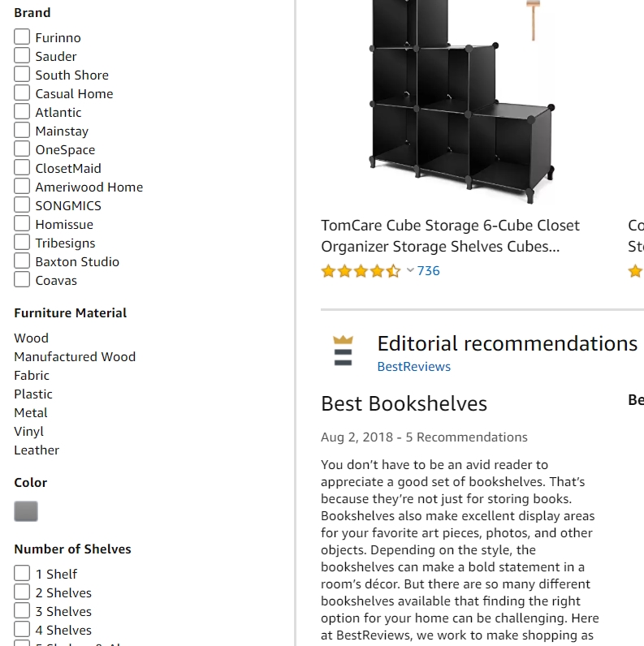Open the 736 reviews link

(428, 271)
